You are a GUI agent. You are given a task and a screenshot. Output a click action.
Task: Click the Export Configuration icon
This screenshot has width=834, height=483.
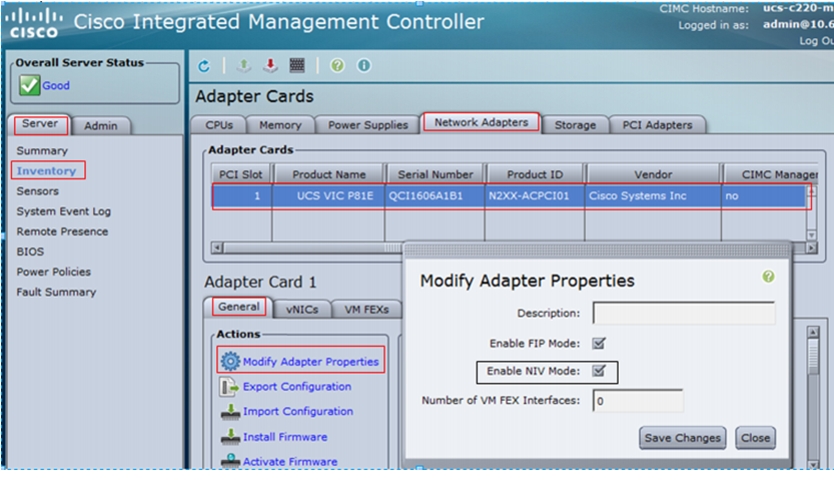[230, 387]
